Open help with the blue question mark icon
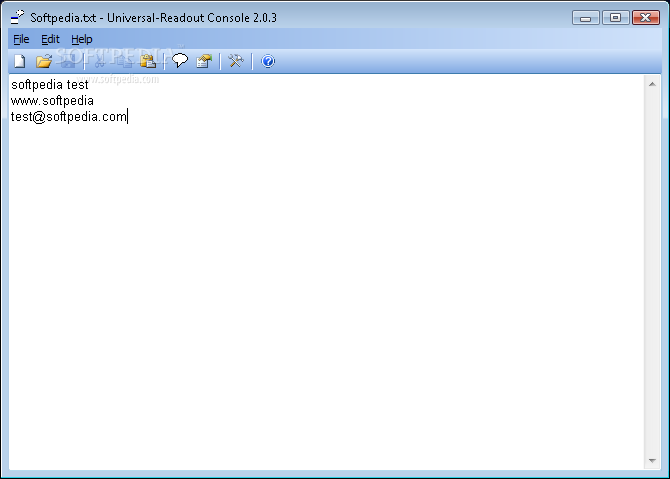The image size is (670, 479). (x=268, y=61)
